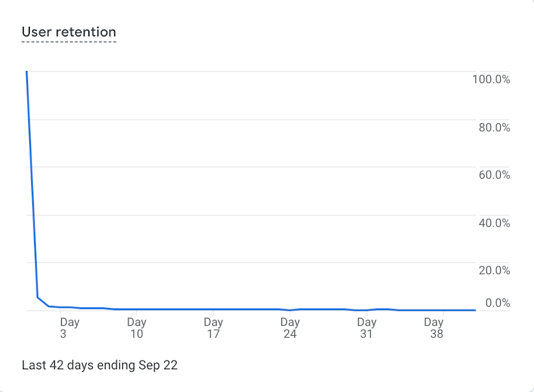Click the retention line dip above Day 24
534x392 pixels.
(290, 310)
